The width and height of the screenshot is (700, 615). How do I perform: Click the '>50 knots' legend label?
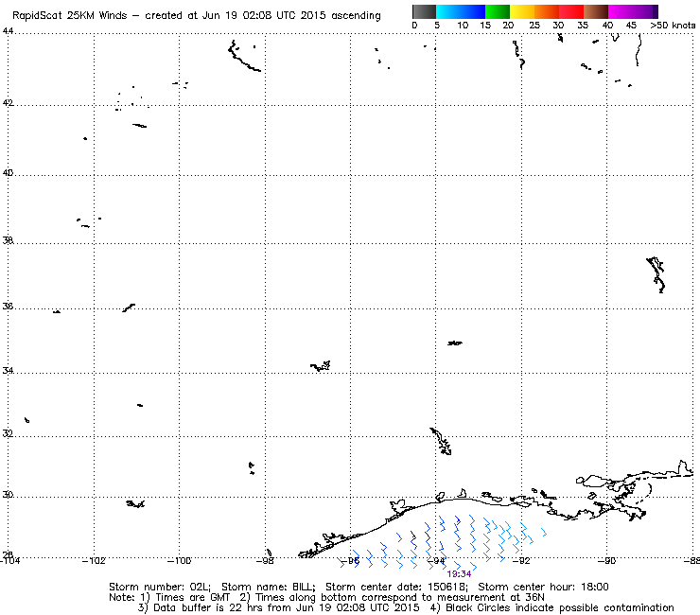(x=673, y=26)
